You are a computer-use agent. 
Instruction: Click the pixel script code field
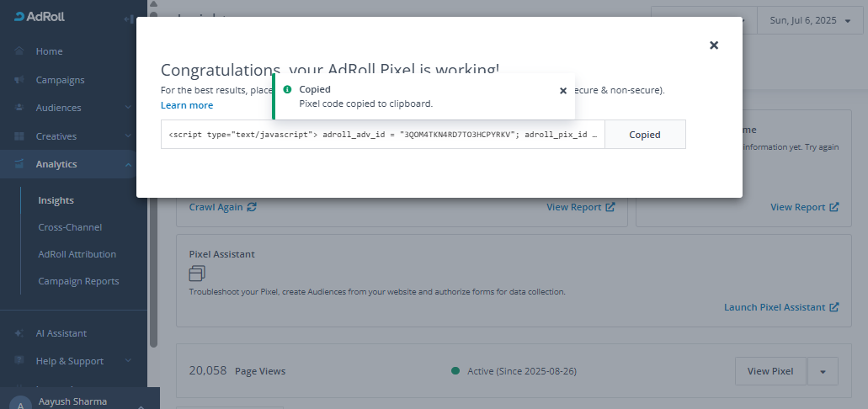pos(382,135)
